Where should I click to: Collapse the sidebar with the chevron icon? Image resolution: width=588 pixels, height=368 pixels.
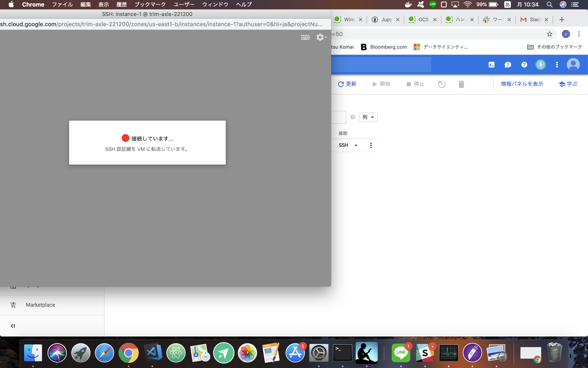[x=13, y=326]
